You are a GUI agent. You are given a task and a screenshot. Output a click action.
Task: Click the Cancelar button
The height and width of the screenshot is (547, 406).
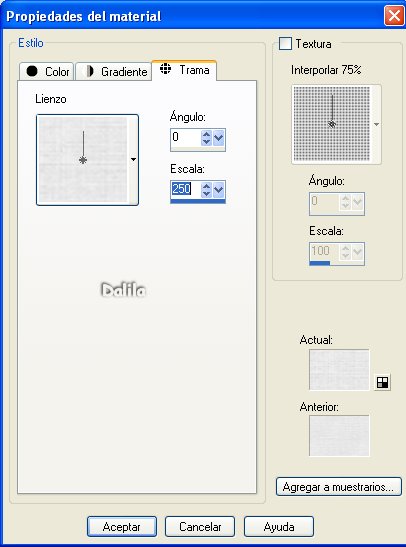coord(200,526)
